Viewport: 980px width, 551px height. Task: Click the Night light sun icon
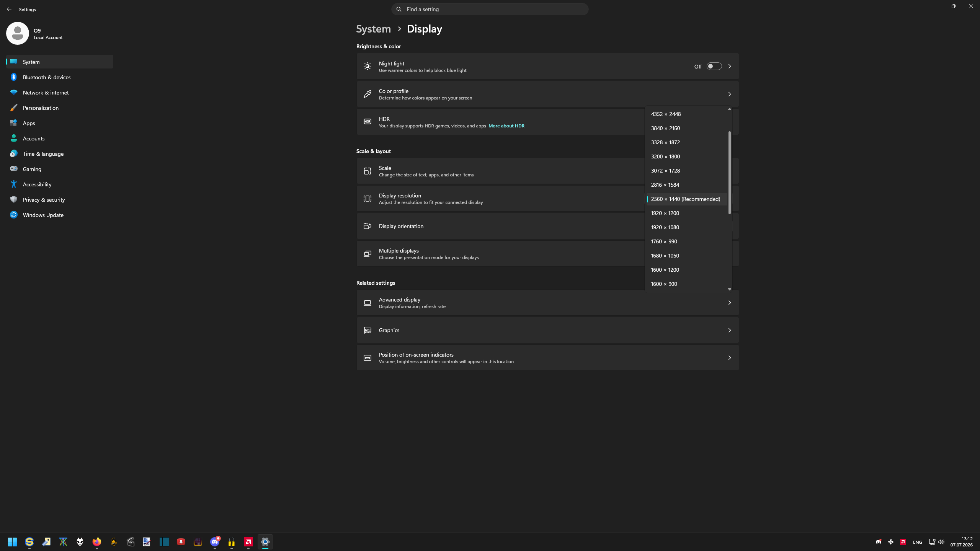tap(367, 66)
